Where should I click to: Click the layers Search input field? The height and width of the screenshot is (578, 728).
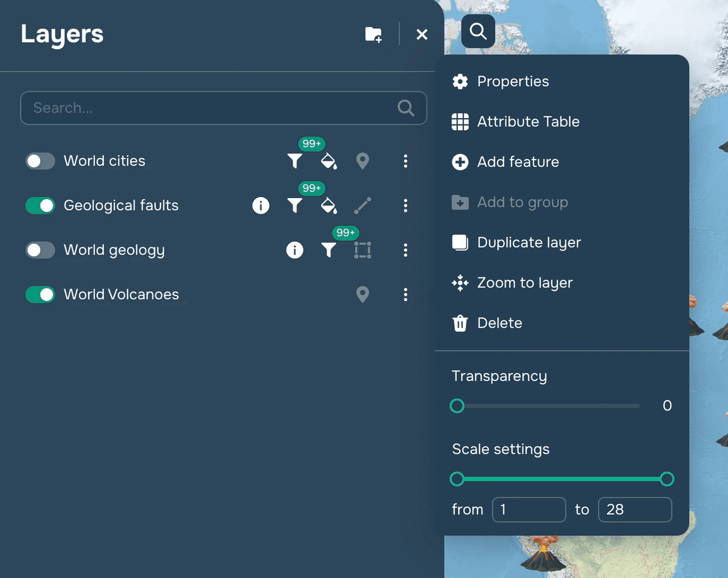point(213,108)
